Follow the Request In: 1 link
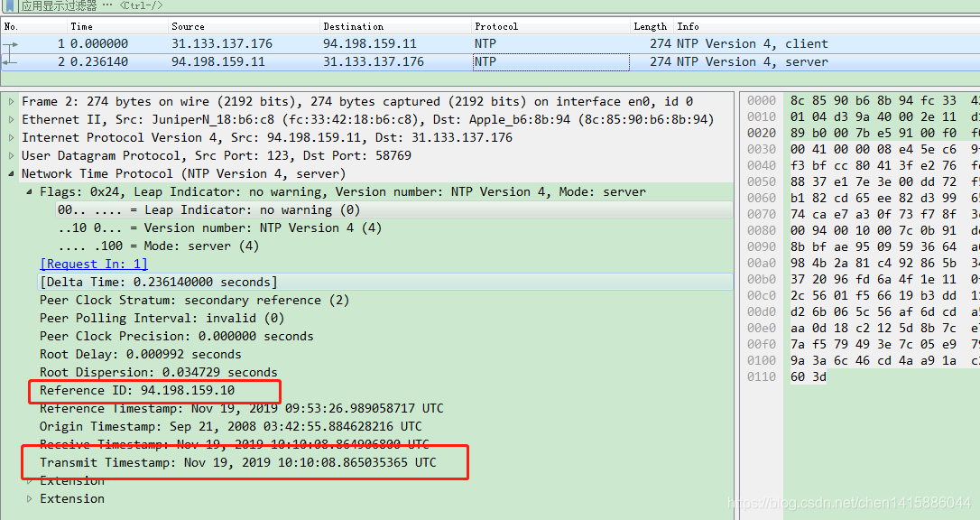 pos(94,265)
